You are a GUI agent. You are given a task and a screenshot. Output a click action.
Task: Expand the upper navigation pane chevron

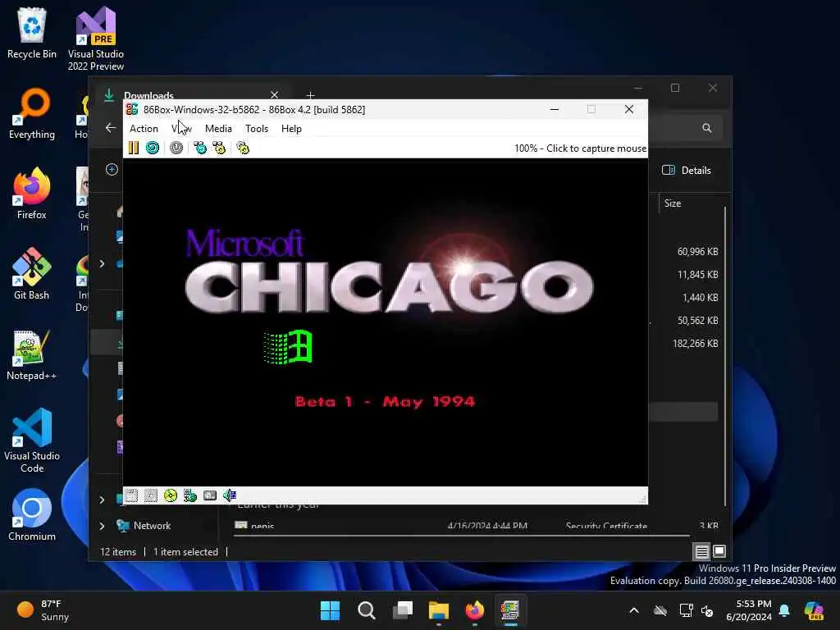(x=102, y=263)
